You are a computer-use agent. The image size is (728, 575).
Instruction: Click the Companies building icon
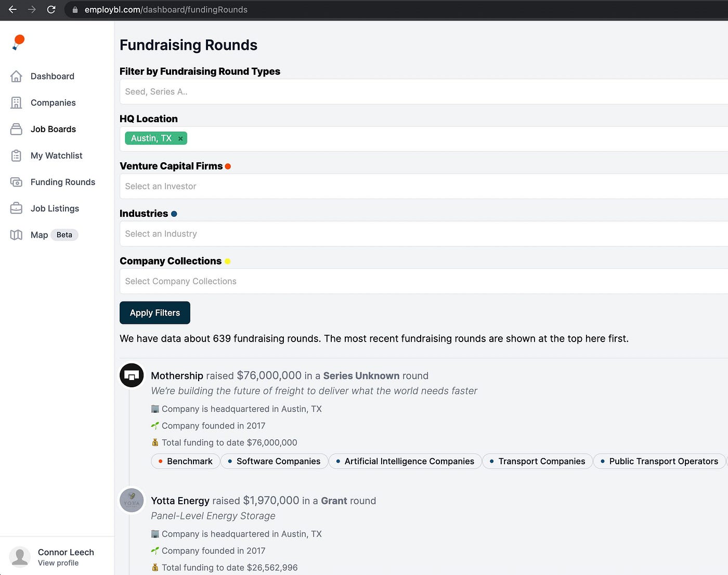point(16,103)
